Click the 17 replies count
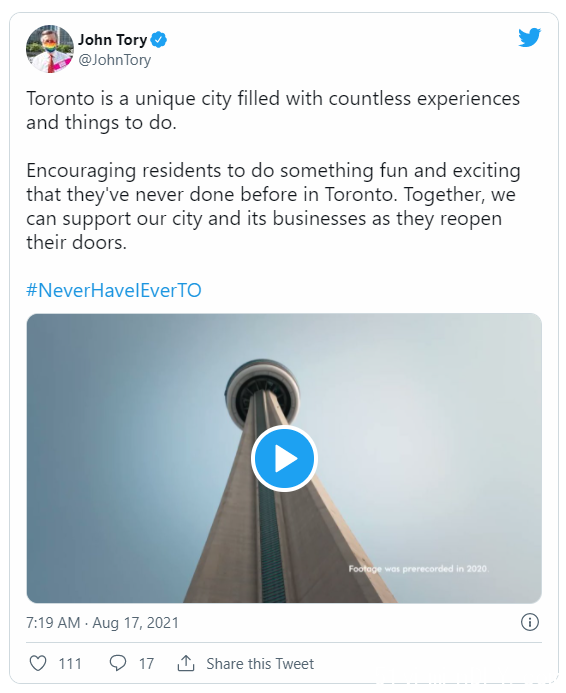 (x=146, y=664)
